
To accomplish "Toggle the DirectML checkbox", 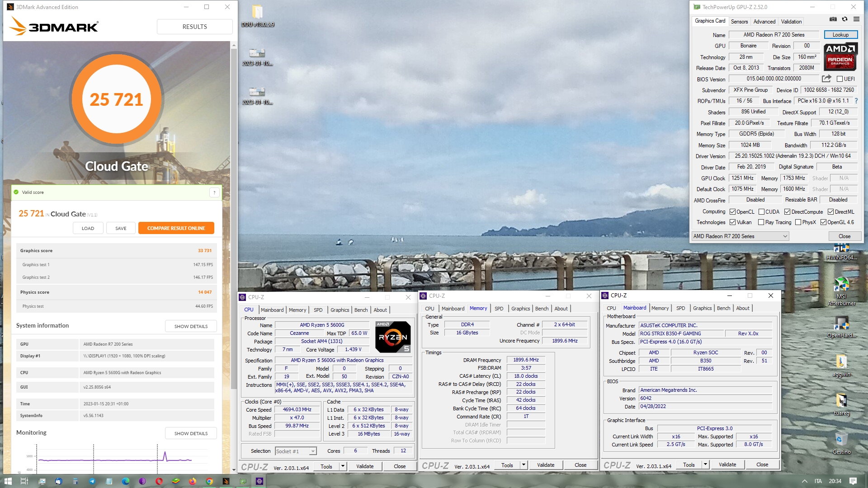I will pos(830,212).
